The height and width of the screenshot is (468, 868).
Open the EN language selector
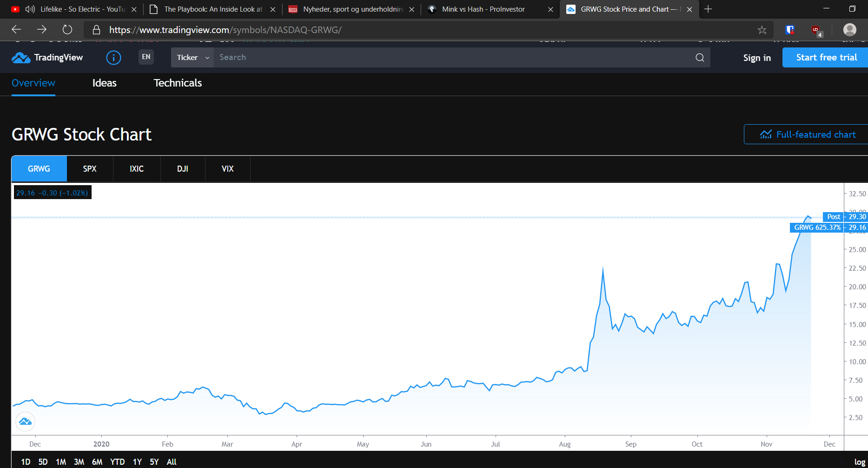[x=146, y=57]
